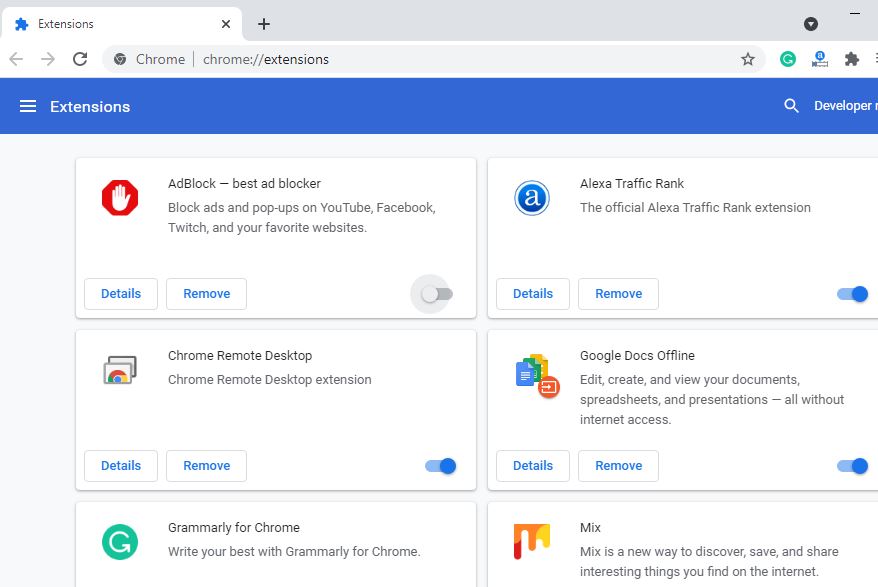Click the Extensions page title
The width and height of the screenshot is (878, 587).
tap(90, 106)
